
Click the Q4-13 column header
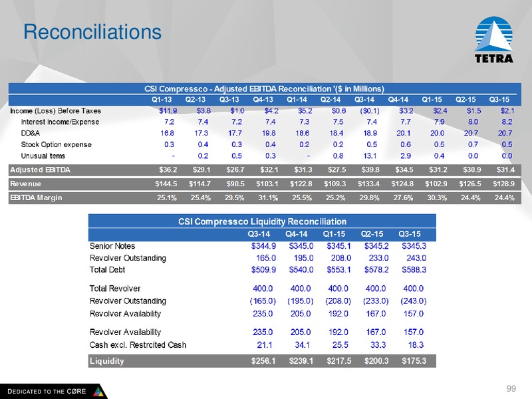point(263,100)
